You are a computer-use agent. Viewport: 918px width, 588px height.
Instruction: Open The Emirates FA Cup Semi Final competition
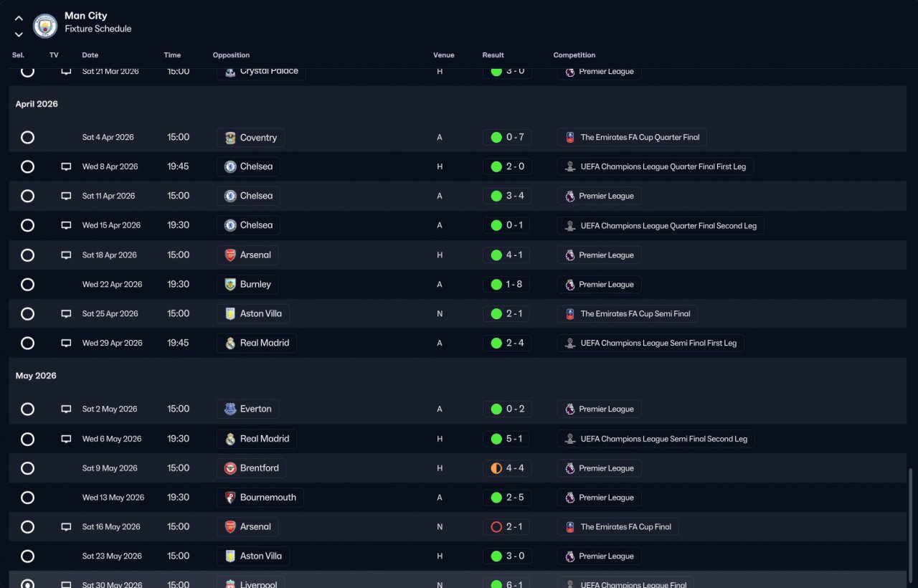click(x=627, y=313)
